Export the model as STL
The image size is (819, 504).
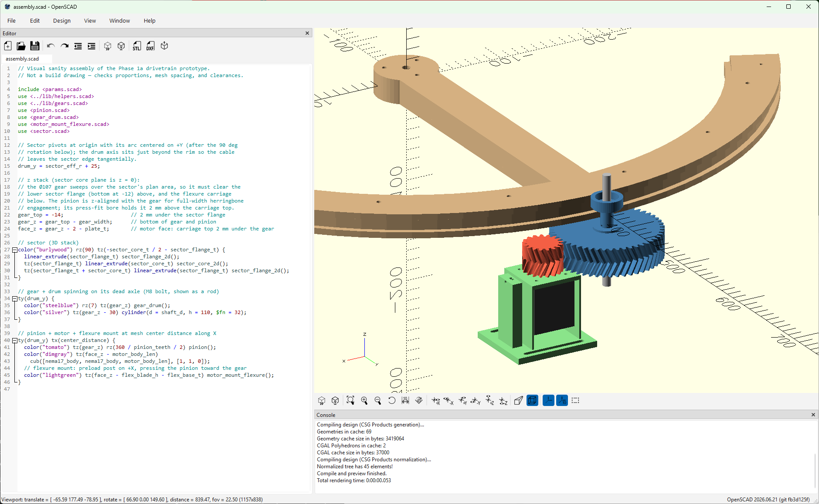pos(137,46)
